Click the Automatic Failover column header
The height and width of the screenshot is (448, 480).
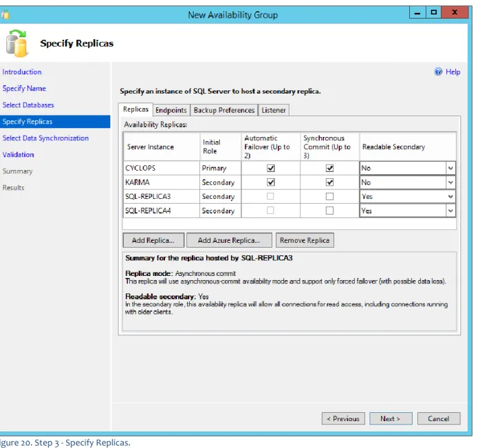(x=271, y=147)
